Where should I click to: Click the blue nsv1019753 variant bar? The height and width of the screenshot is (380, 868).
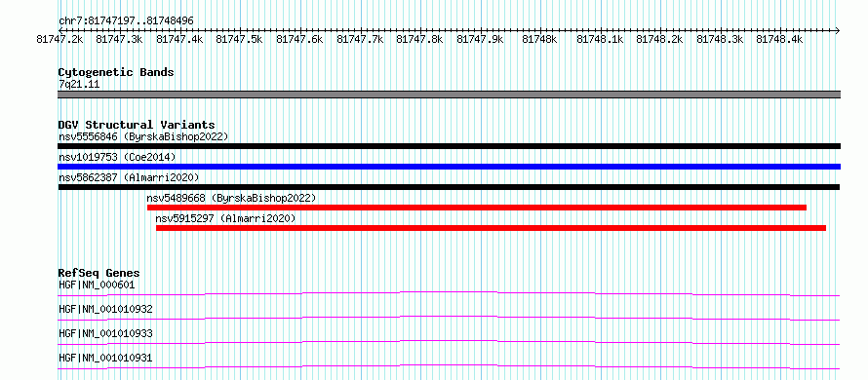(449, 167)
